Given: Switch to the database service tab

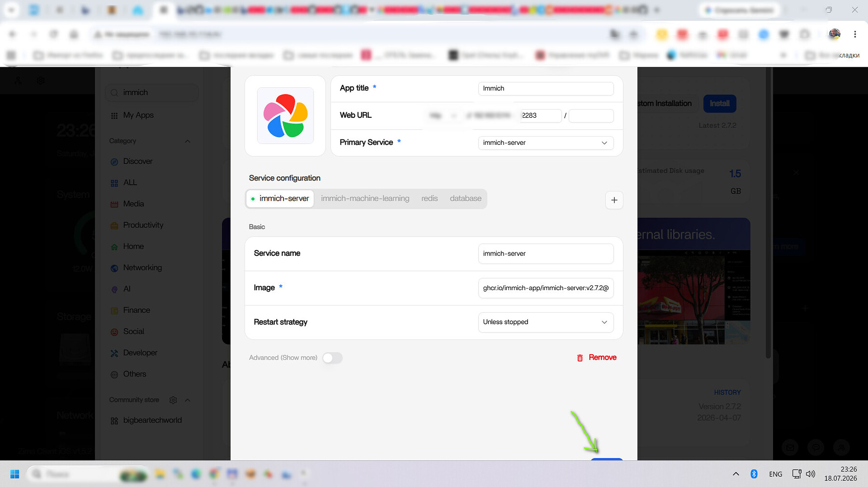Looking at the screenshot, I should click(466, 198).
